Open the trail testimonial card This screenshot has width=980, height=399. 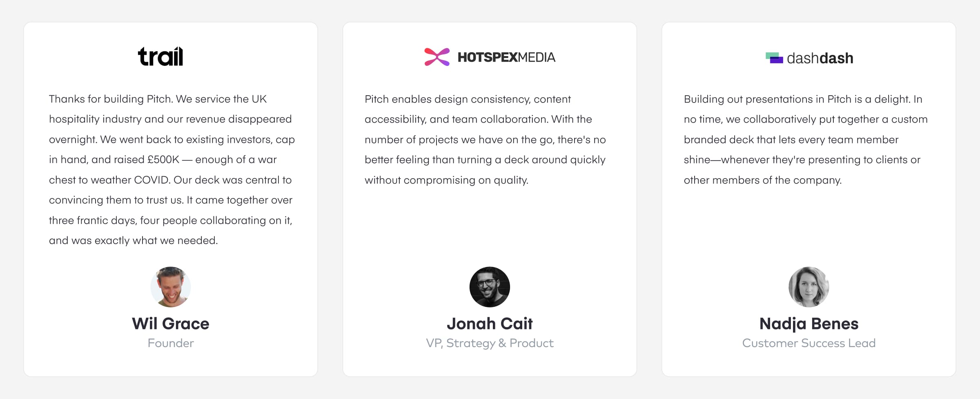(171, 199)
